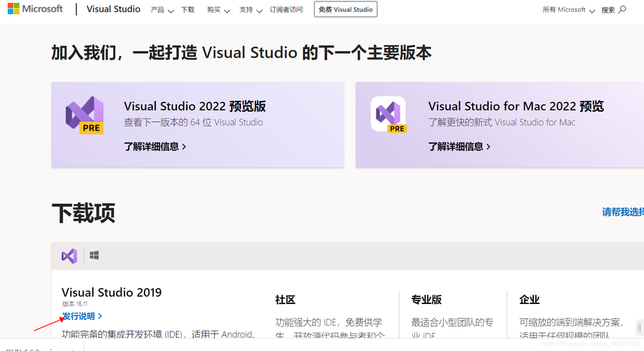Expand the 支持 dropdown menu

click(x=250, y=10)
